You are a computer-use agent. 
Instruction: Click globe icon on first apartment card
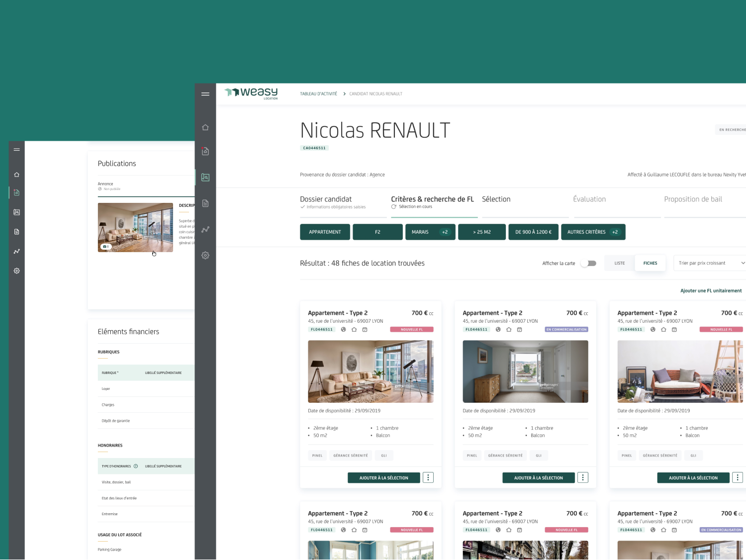(343, 329)
